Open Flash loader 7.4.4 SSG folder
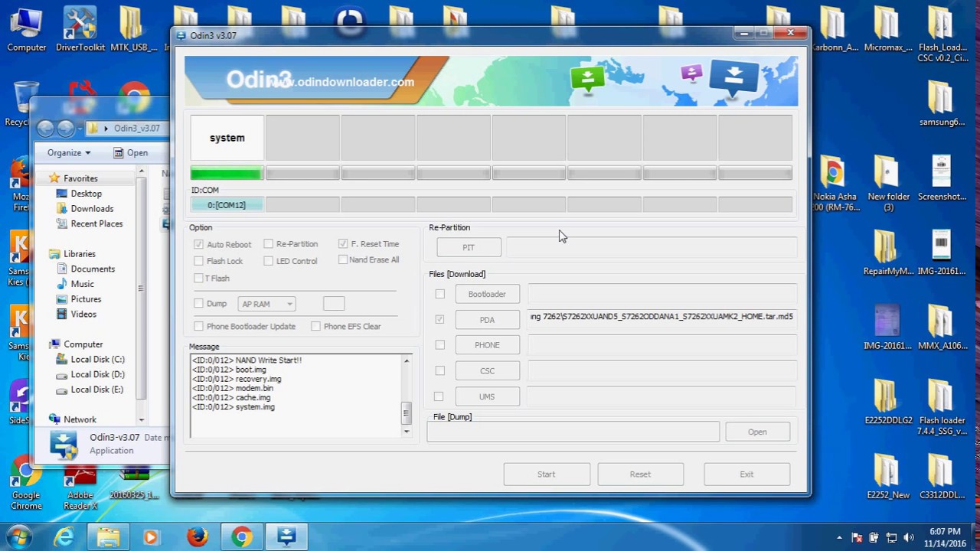 pos(942,407)
